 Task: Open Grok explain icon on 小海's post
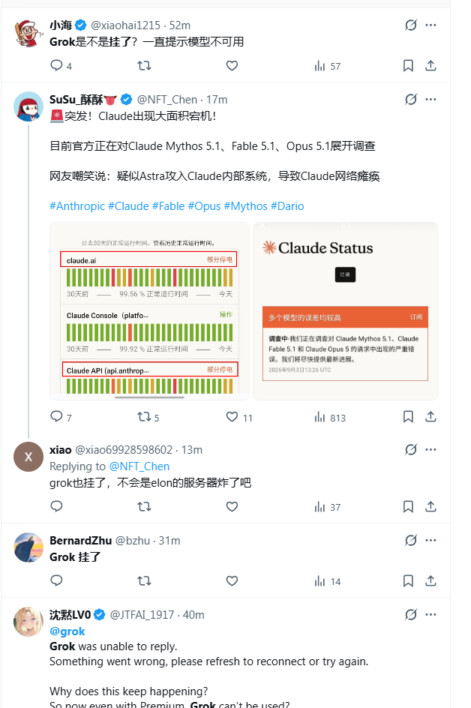pos(410,25)
